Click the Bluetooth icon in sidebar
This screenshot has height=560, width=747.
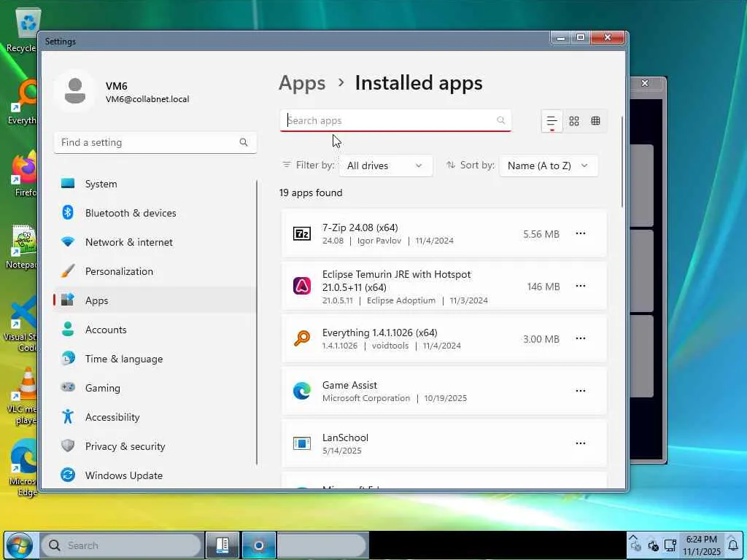pyautogui.click(x=68, y=212)
